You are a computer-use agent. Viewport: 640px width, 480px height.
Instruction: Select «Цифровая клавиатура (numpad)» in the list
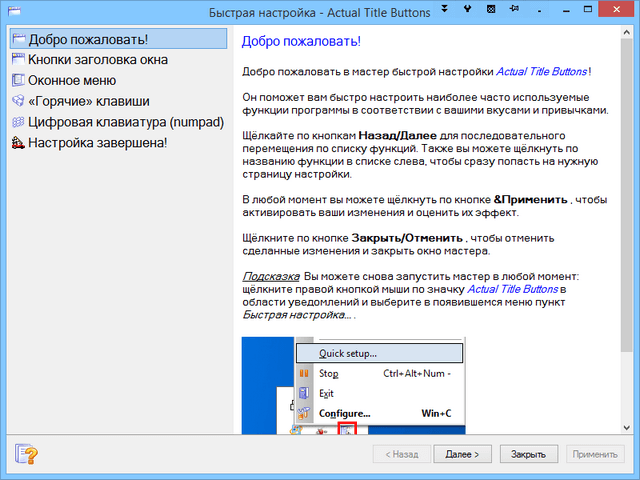pyautogui.click(x=118, y=122)
